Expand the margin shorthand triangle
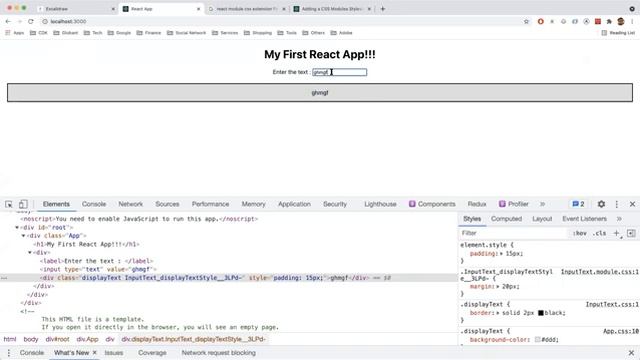The height and width of the screenshot is (360, 640). [x=498, y=287]
